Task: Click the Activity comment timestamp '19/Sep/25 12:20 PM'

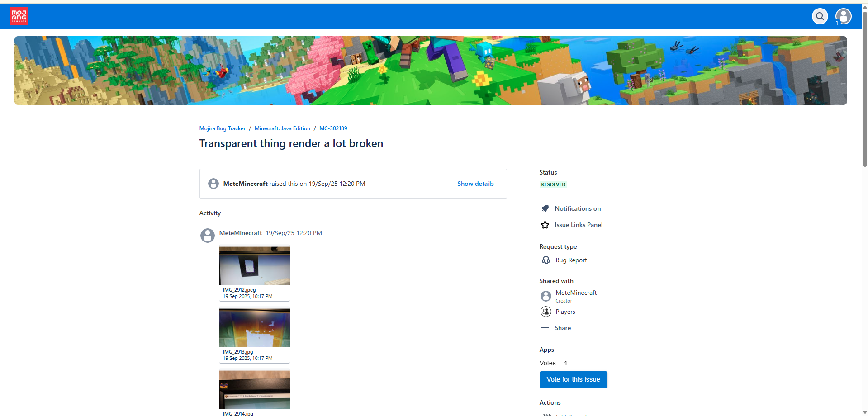Action: [294, 233]
